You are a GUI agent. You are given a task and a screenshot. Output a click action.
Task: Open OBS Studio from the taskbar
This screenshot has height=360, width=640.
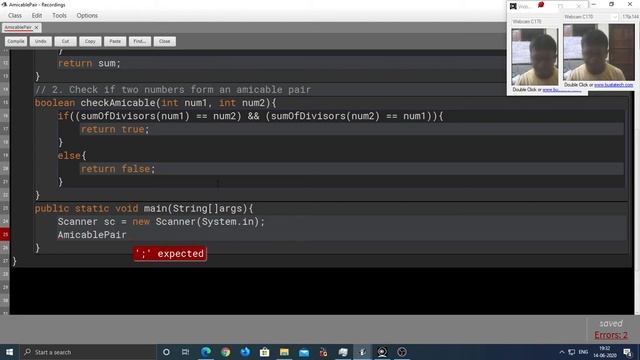click(402, 352)
